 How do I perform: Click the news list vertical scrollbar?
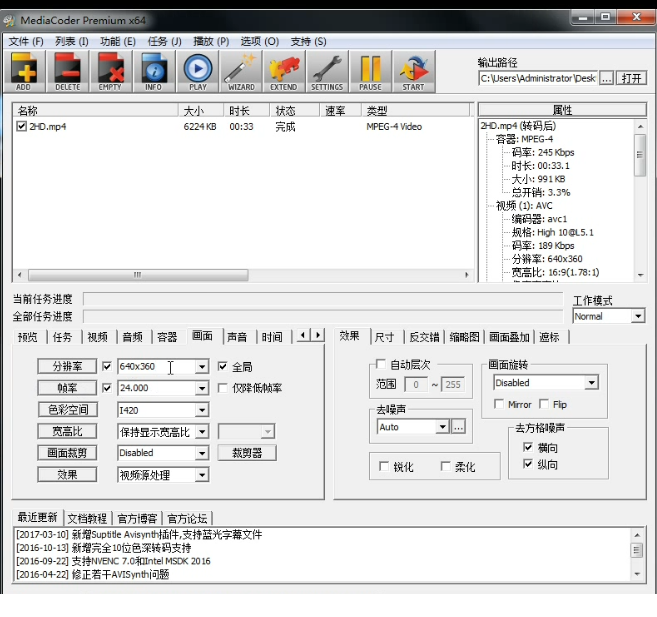(x=637, y=554)
